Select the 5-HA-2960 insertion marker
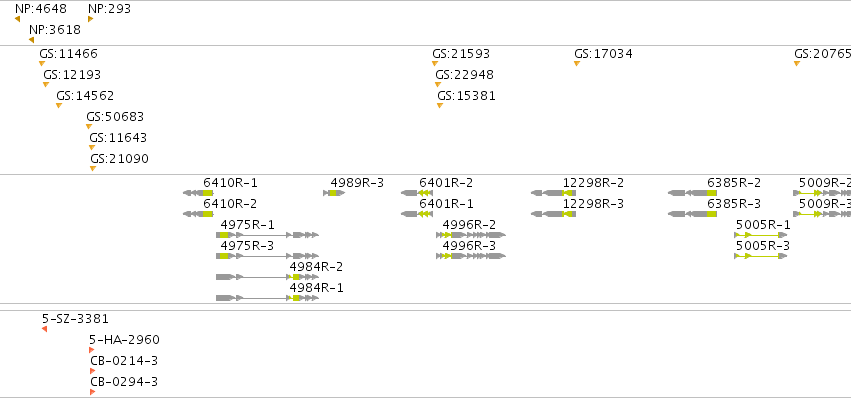 coord(92,350)
